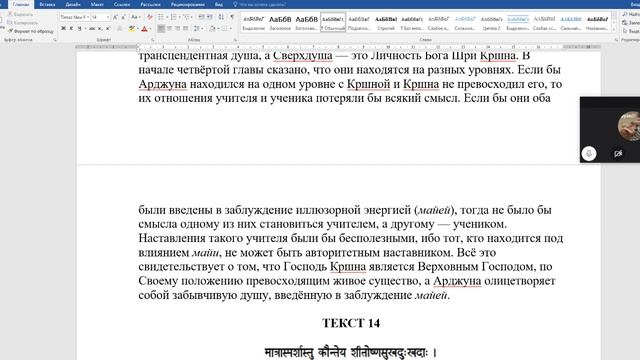Open Ссылки ribbon tab

122,4
